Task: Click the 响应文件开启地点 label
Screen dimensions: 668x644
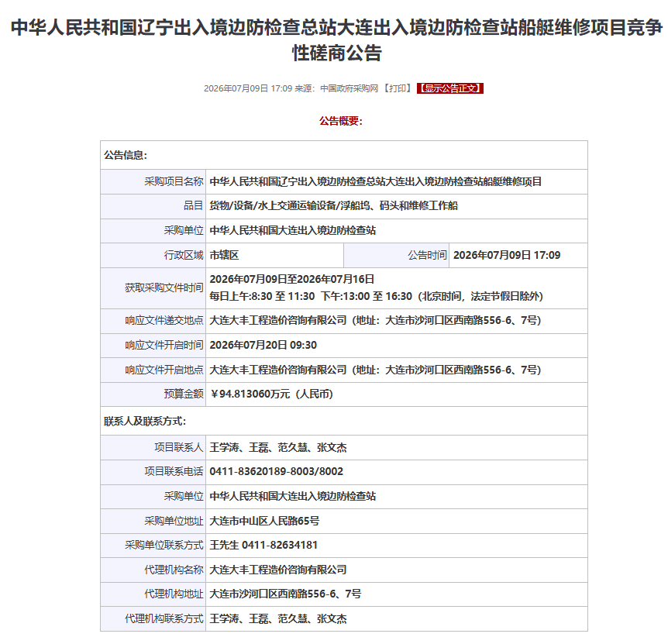Action: 164,370
